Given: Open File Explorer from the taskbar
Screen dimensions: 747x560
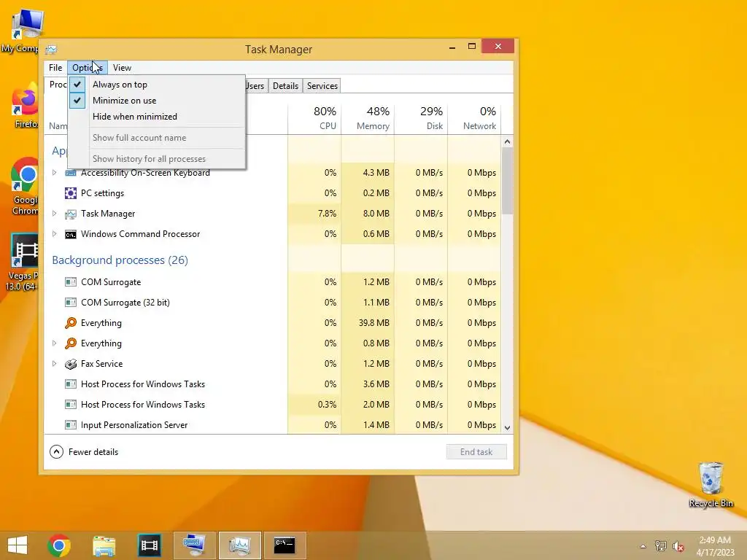Looking at the screenshot, I should point(104,545).
